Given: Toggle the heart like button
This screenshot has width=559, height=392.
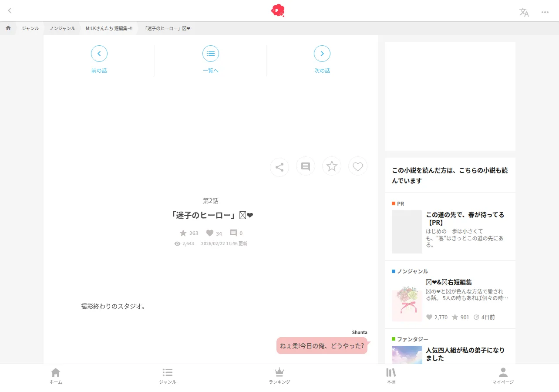Looking at the screenshot, I should click(358, 166).
